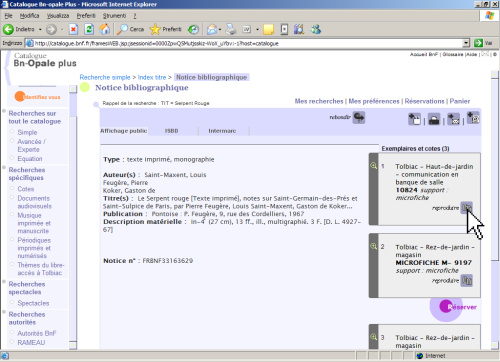Click the save notice icon at far right
This screenshot has width=500, height=362.
[x=473, y=118]
